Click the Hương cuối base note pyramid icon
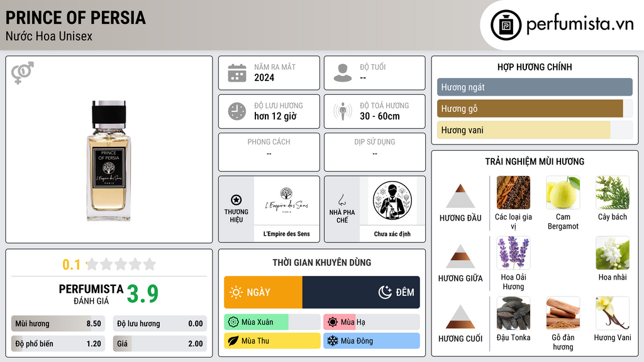644x362 pixels. 460,317
